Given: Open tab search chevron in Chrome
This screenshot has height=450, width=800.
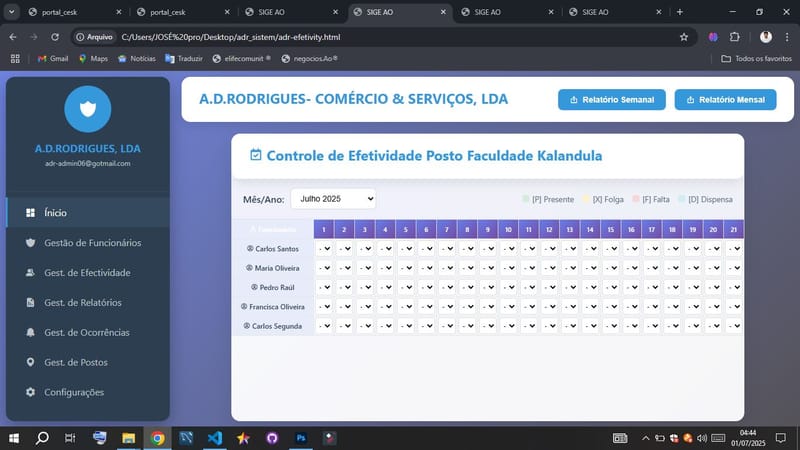Looking at the screenshot, I should [x=11, y=12].
